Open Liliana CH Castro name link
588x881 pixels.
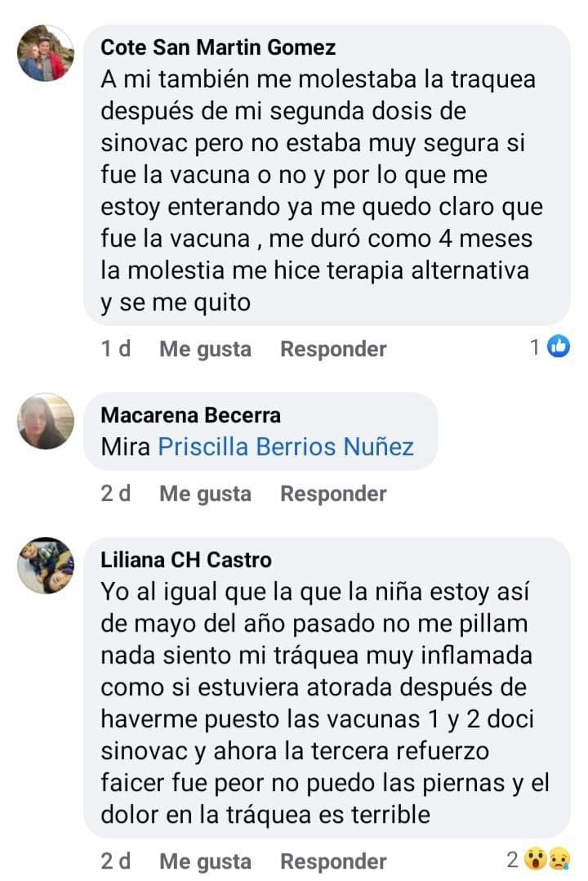click(x=186, y=560)
